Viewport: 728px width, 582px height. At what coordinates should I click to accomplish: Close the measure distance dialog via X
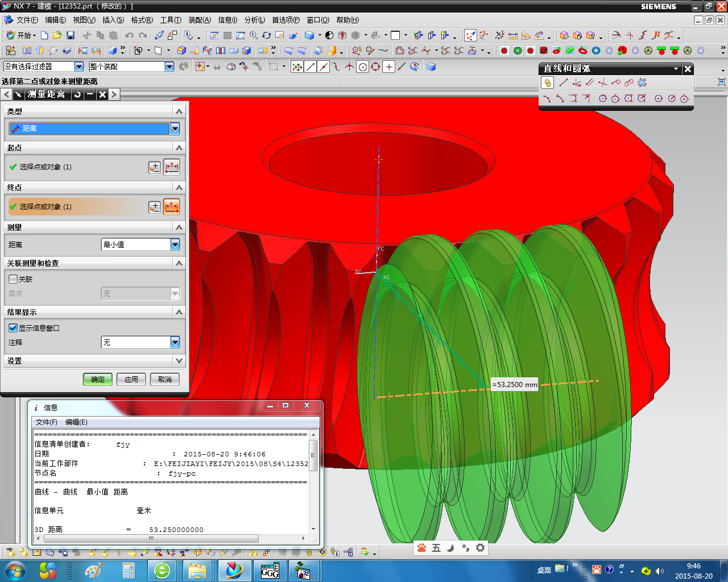(102, 94)
